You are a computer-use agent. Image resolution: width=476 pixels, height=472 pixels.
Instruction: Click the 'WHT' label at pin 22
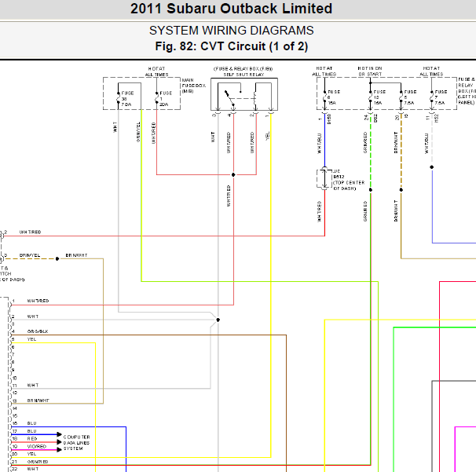[33, 469]
